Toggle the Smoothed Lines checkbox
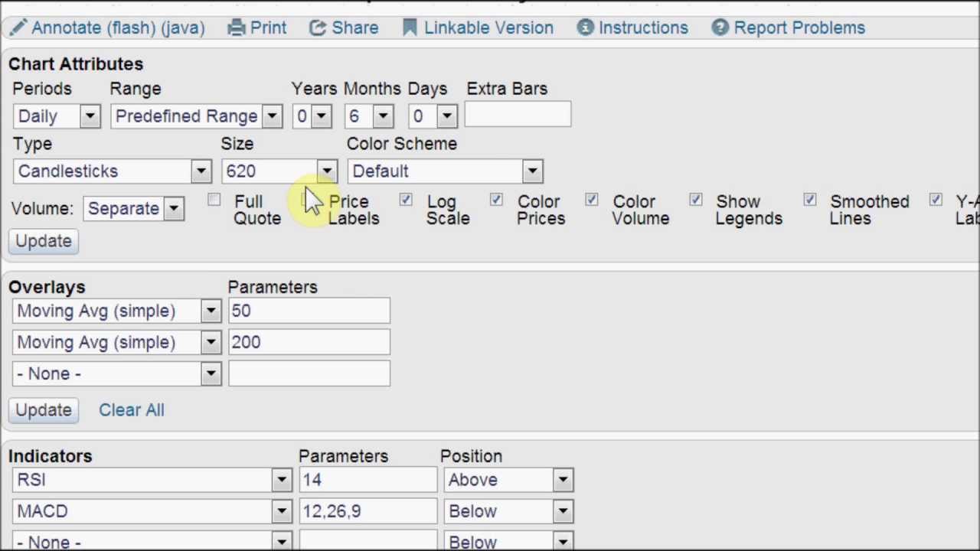 809,201
